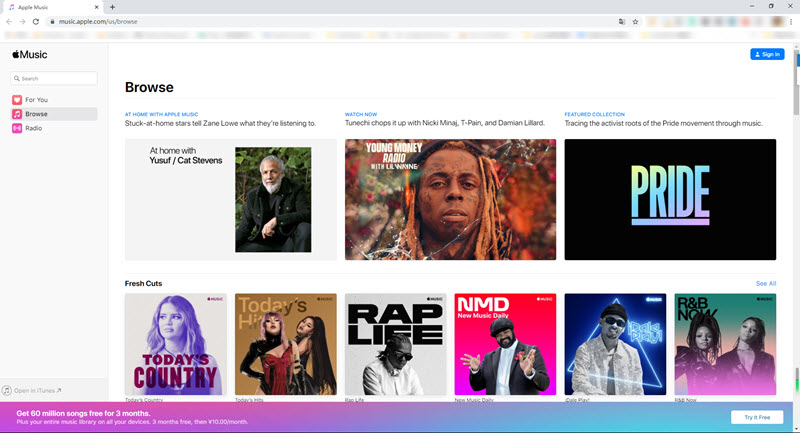Click the Try It Free button
800x433 pixels.
pyautogui.click(x=757, y=417)
